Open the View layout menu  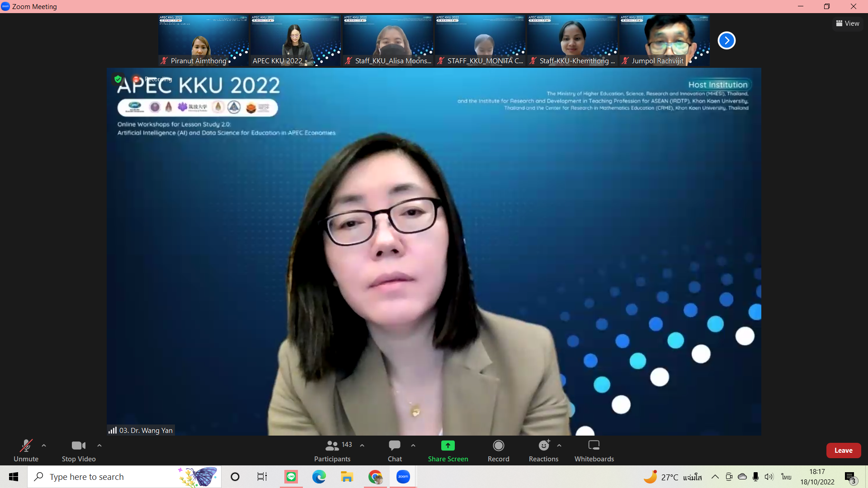[x=848, y=23]
